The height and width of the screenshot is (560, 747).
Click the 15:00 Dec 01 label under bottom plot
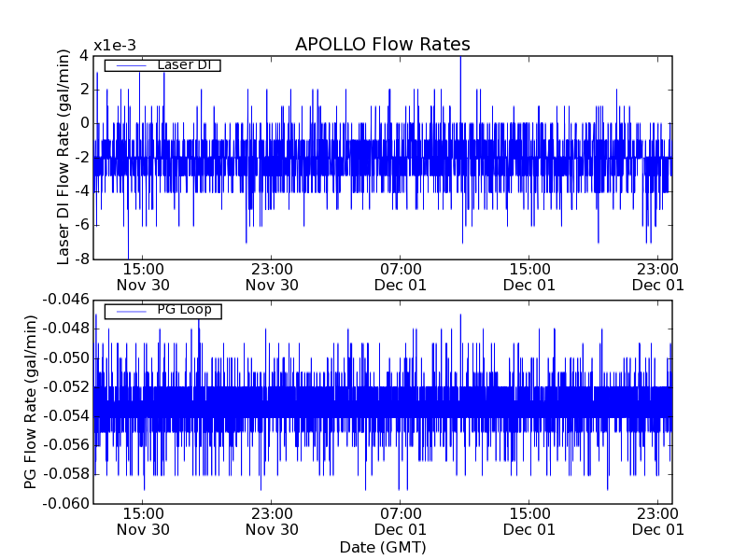[x=529, y=521]
